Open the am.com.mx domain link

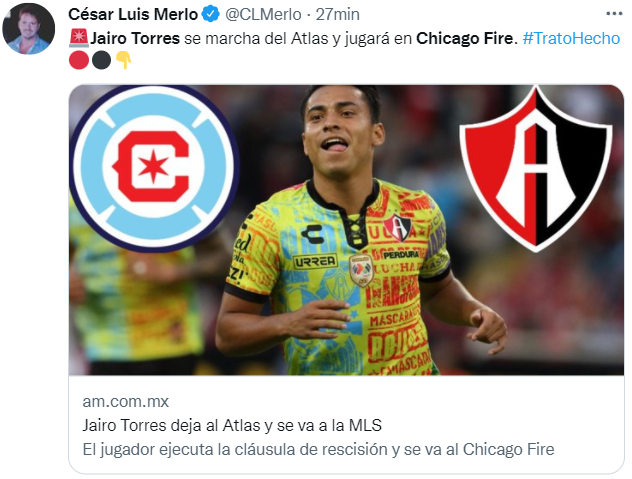tap(126, 401)
